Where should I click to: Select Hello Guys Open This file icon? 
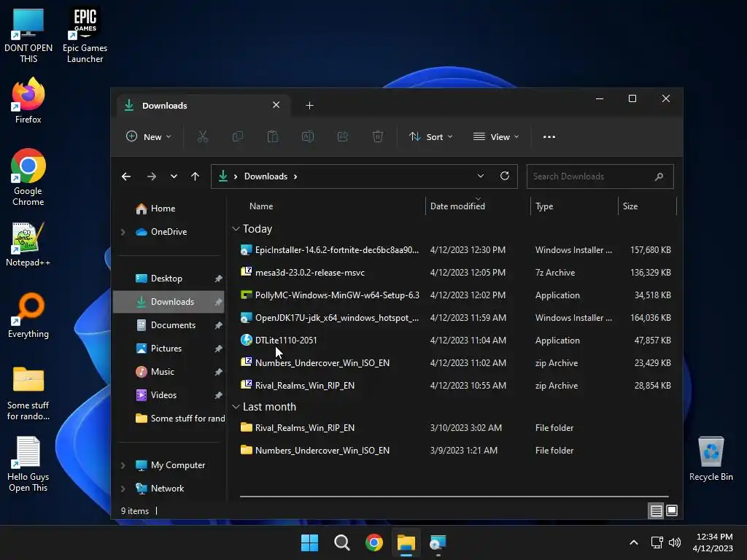pos(28,464)
